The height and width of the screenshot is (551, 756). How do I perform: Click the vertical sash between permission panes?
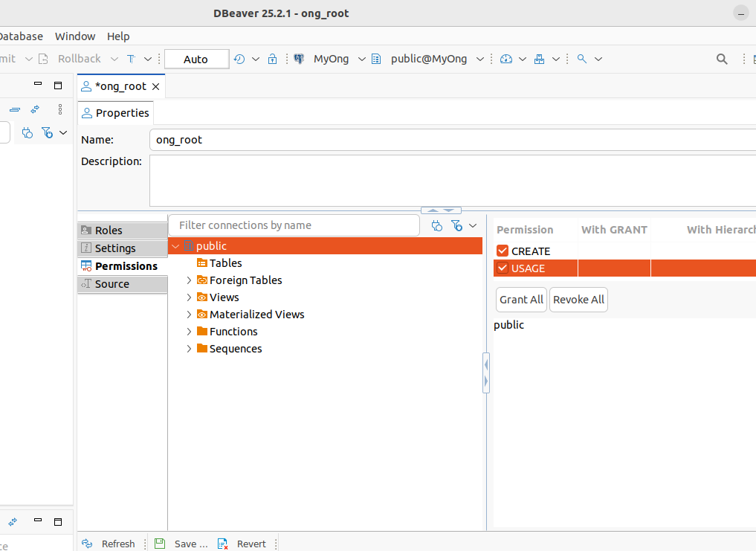(x=486, y=373)
